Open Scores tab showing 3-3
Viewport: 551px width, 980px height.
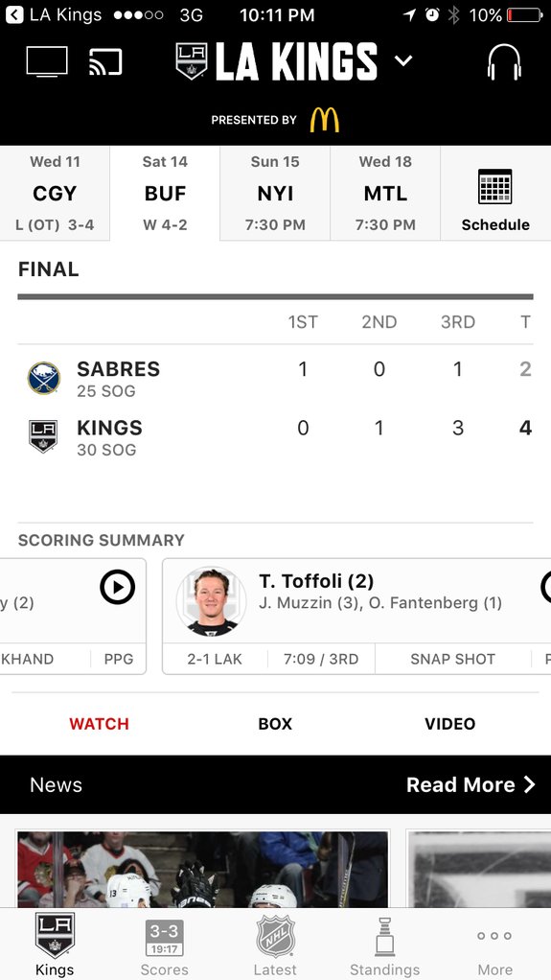click(164, 945)
